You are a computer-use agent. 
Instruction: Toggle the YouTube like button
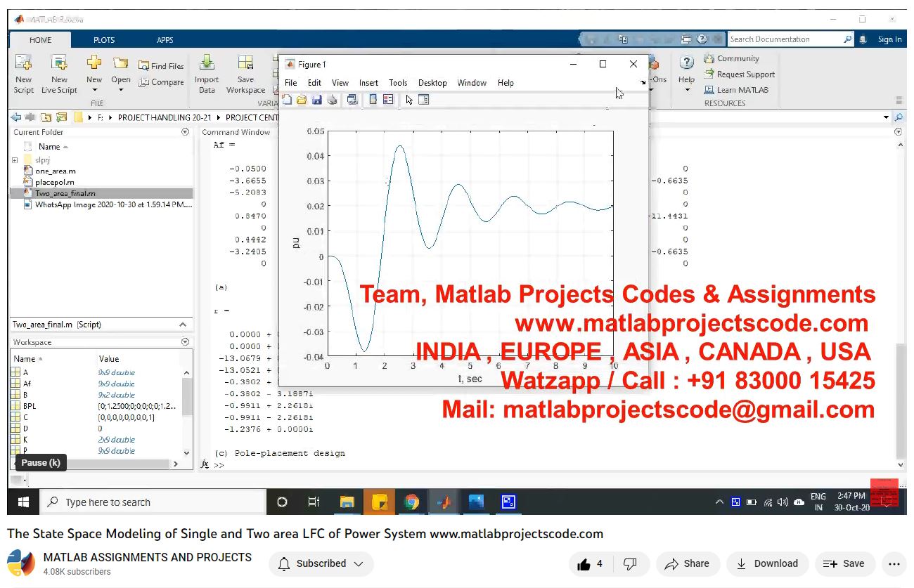590,563
